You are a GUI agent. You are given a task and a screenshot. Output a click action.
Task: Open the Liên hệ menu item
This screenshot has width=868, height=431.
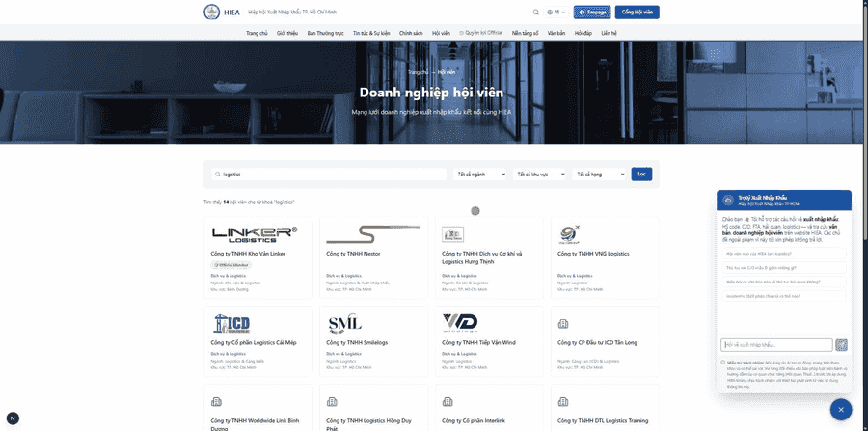[x=609, y=33]
